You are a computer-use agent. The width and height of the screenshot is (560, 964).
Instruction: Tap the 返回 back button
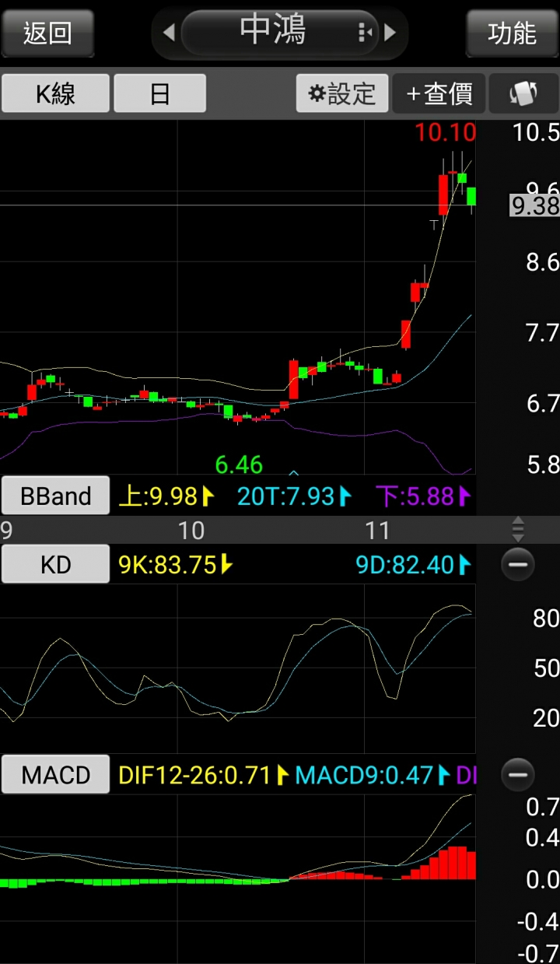click(x=47, y=33)
